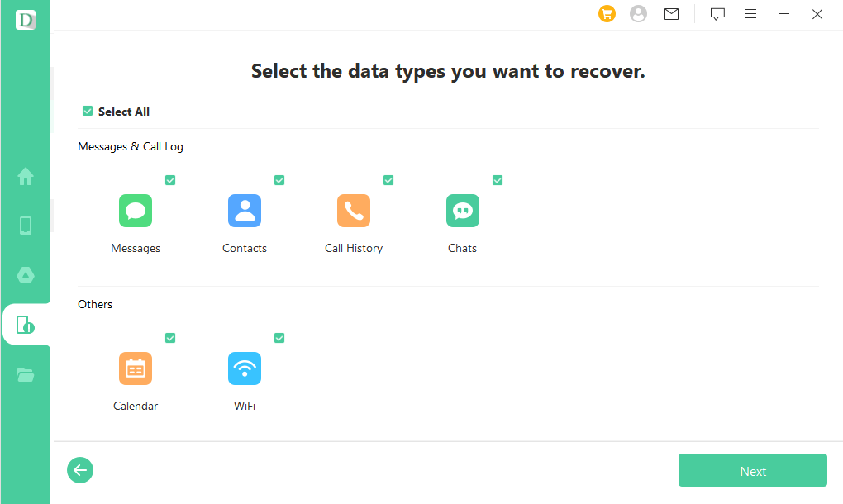
Task: Go back using the arrow button
Action: point(80,471)
